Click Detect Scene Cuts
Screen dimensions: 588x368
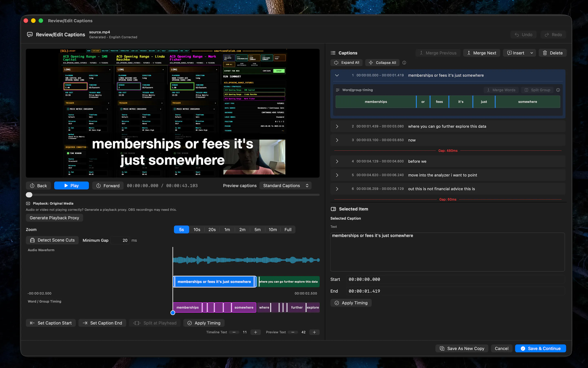pos(52,240)
